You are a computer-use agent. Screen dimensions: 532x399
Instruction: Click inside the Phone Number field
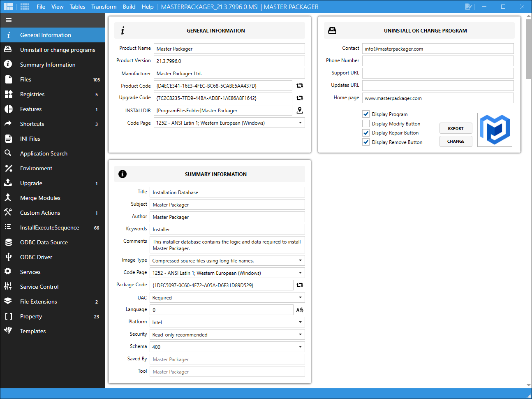click(x=437, y=61)
